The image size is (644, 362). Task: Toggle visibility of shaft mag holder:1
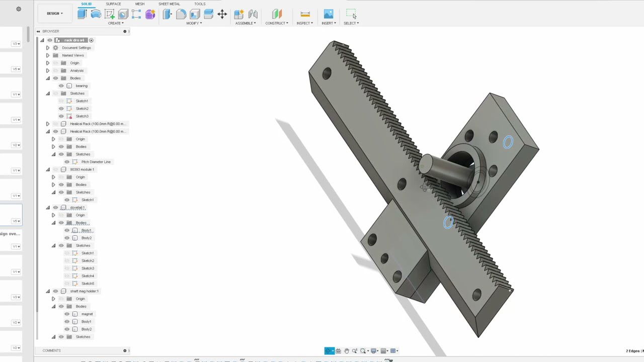pos(55,291)
